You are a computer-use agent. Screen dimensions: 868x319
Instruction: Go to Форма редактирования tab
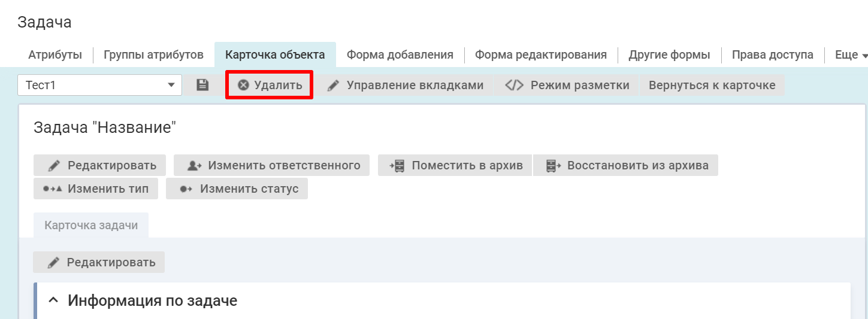(540, 55)
